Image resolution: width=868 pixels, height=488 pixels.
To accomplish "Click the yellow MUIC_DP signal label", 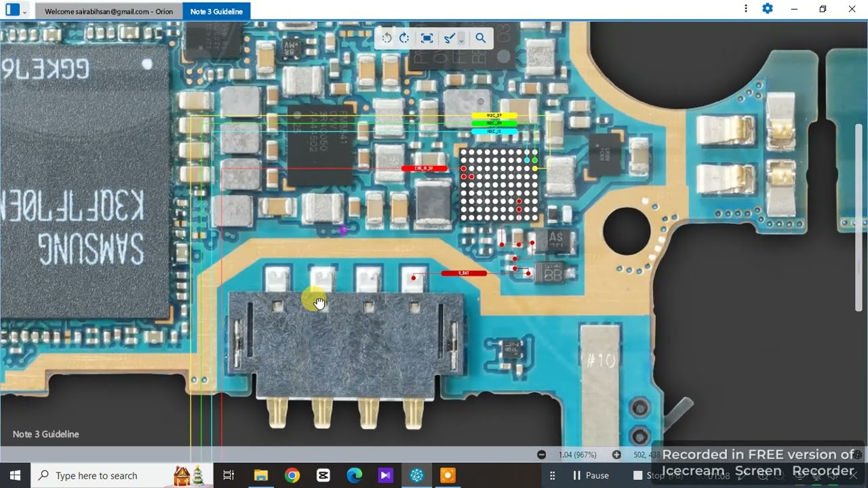I will [x=494, y=116].
